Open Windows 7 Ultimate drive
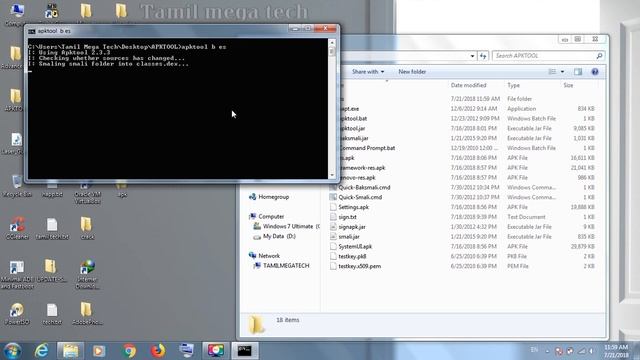Screen dimensions: 640x360 pyautogui.click(x=287, y=226)
